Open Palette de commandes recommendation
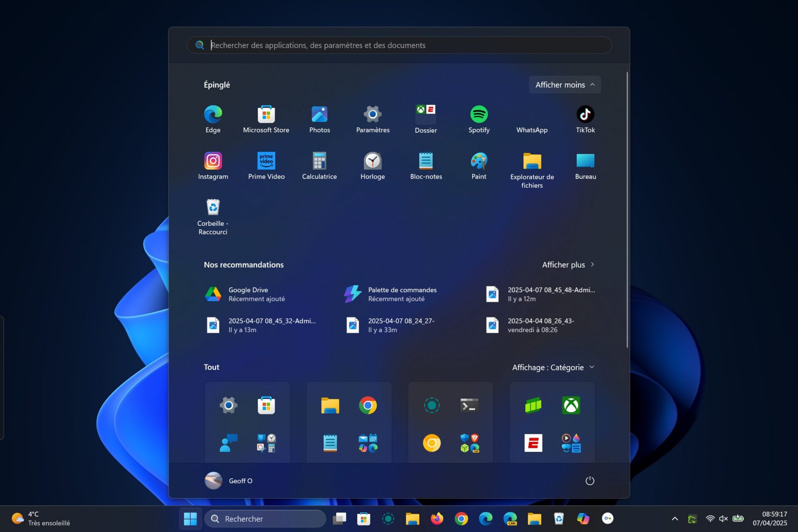The image size is (798, 532). [391, 294]
